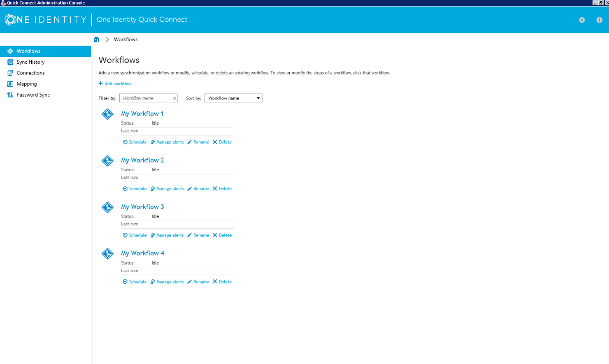Viewport: 609px width, 364px height.
Task: Open the My Workflow 2 title link
Action: pyautogui.click(x=142, y=160)
